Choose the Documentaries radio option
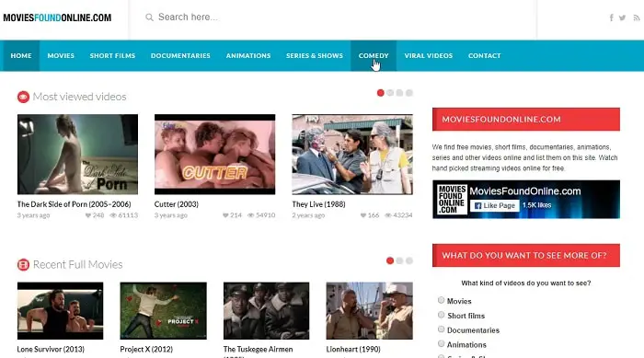The image size is (644, 358). 441,329
